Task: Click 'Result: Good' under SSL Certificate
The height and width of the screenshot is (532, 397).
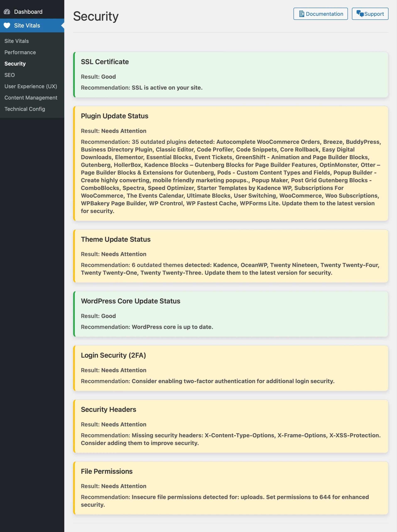Action: click(98, 77)
